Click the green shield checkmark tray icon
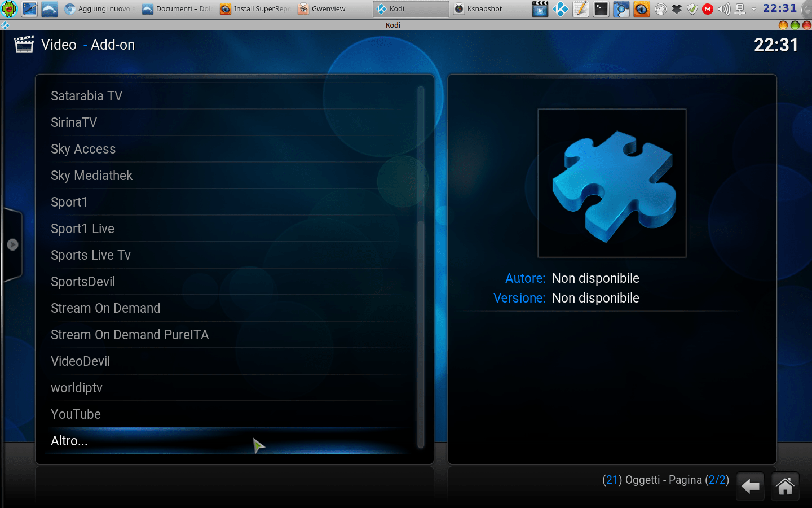Image resolution: width=812 pixels, height=508 pixels. 692,9
